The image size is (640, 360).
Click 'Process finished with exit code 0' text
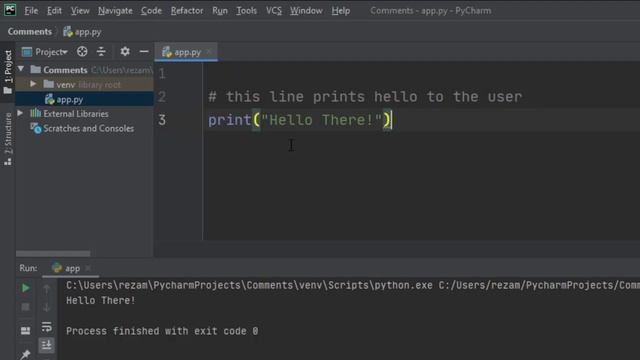tap(162, 331)
